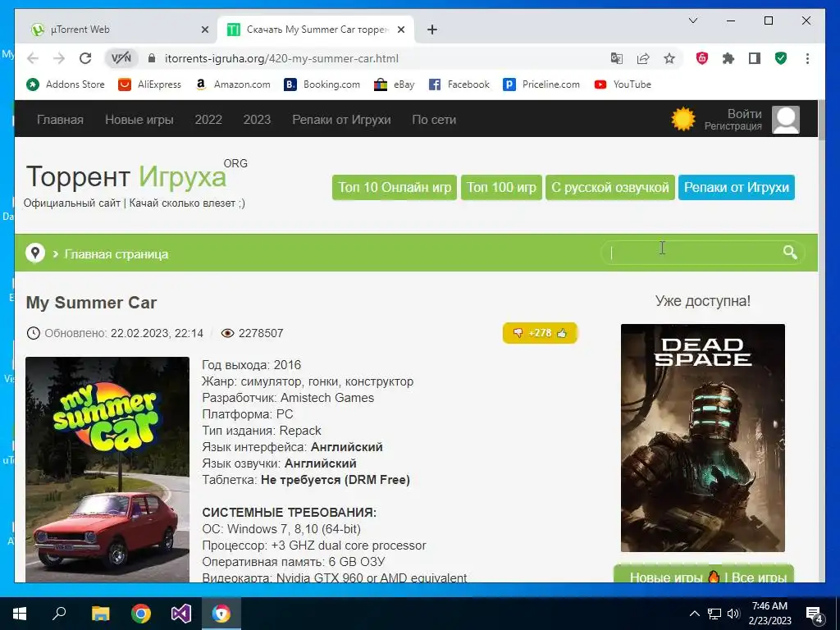This screenshot has height=630, width=840.
Task: Click the location pin breadcrumb icon
Action: 35,253
